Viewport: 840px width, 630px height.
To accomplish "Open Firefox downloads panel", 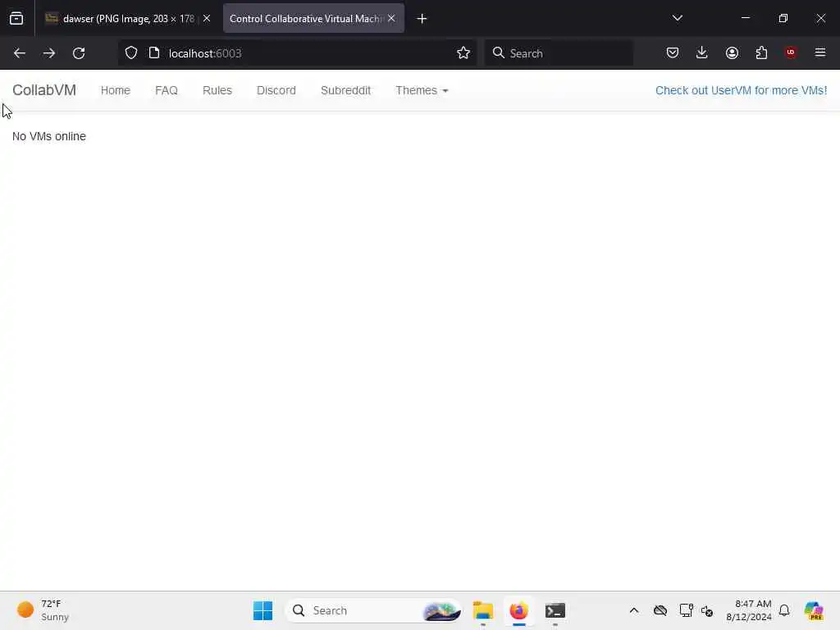I will click(x=702, y=53).
